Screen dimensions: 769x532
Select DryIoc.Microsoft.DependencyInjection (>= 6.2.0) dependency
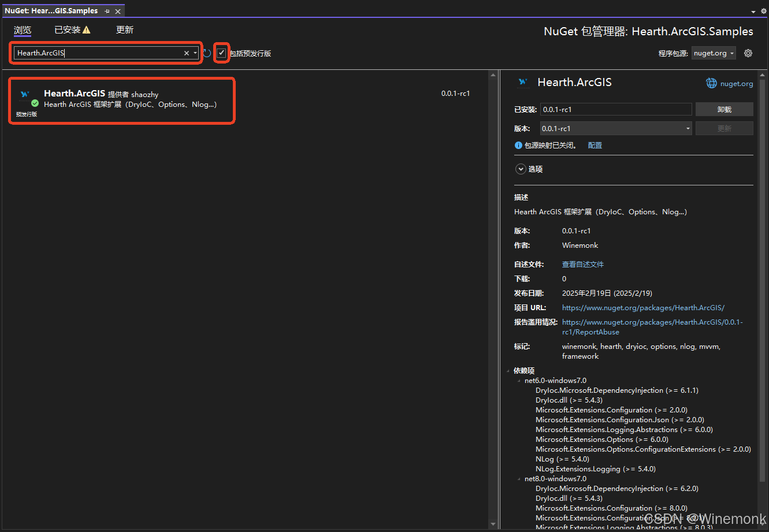pyautogui.click(x=617, y=489)
